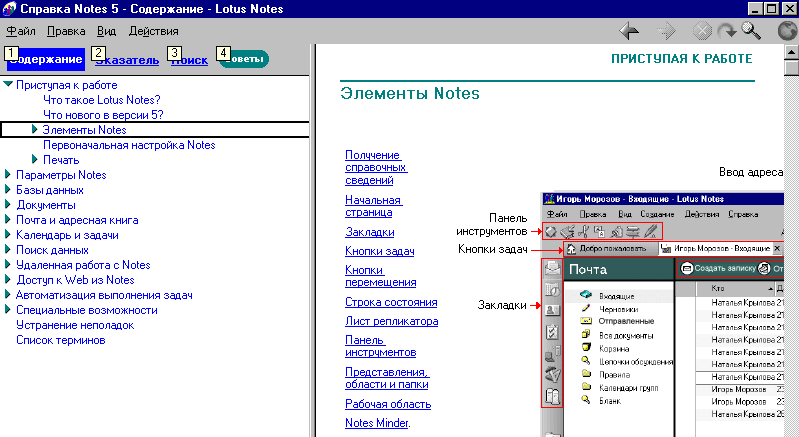Select Что такое Lotus Notes? topic
The image size is (799, 437).
[x=102, y=100]
